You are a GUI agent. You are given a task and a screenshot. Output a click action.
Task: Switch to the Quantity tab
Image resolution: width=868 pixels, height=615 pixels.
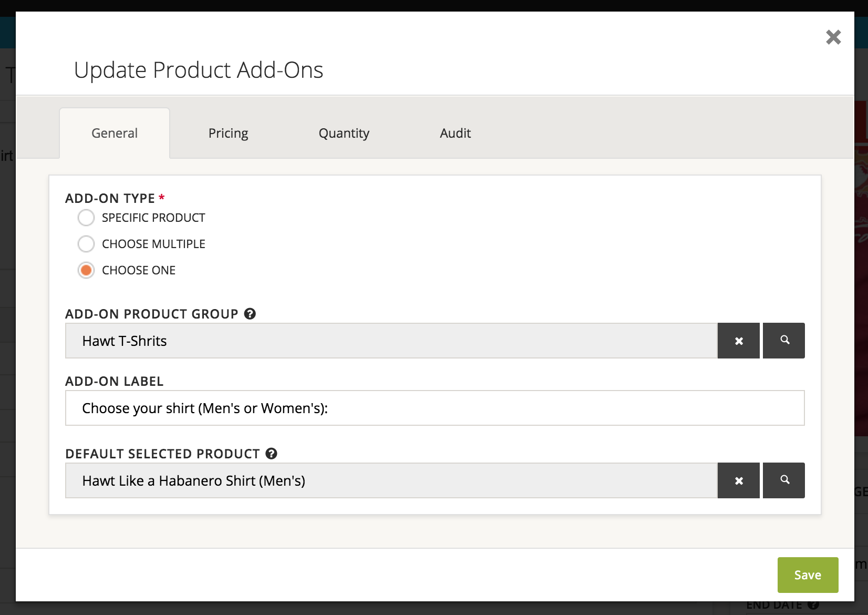click(x=344, y=133)
